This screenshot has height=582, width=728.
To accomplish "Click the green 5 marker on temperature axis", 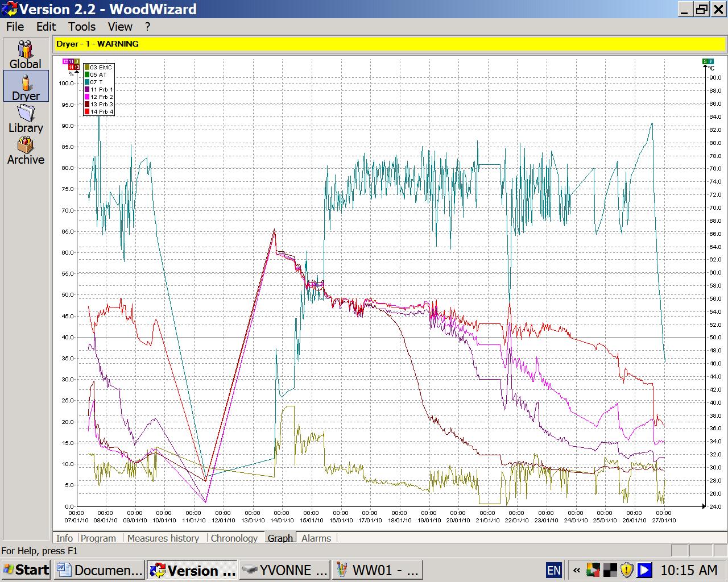I will point(705,61).
